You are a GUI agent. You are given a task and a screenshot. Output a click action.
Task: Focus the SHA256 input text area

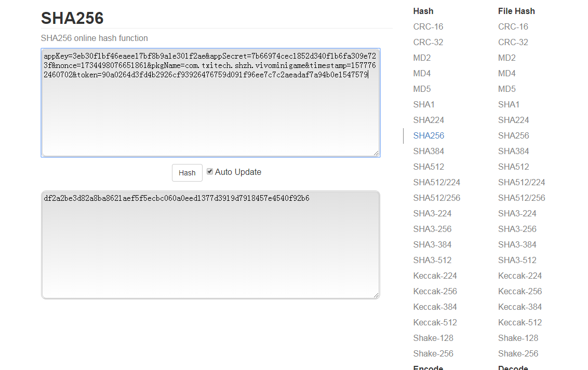(x=211, y=103)
